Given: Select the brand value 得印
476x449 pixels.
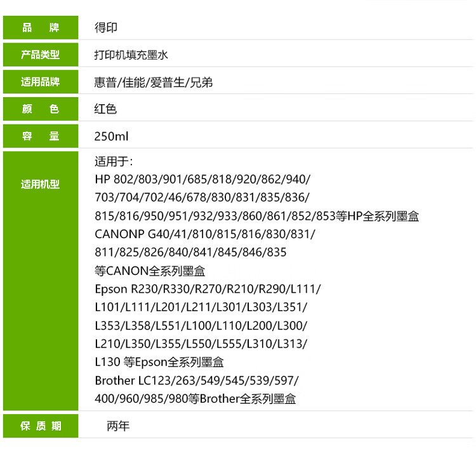Looking at the screenshot, I should click(106, 28).
